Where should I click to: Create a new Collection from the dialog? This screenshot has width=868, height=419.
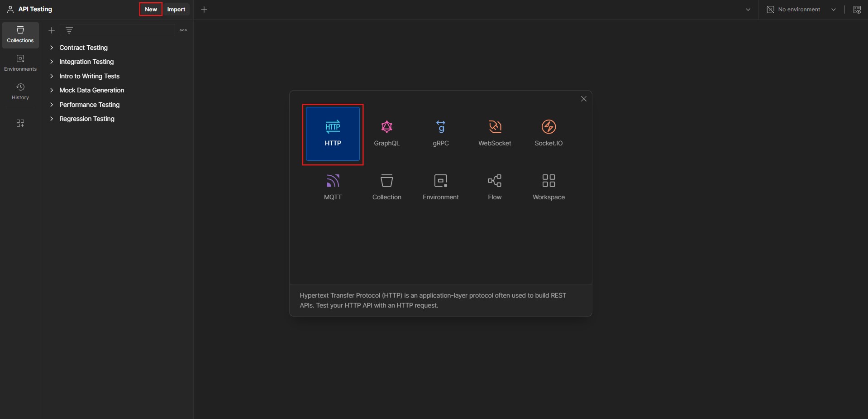[x=386, y=188]
